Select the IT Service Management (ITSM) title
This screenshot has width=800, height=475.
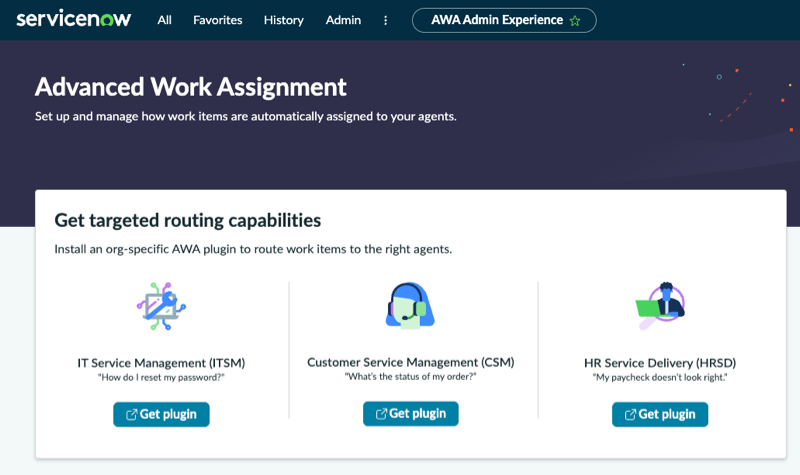click(161, 363)
